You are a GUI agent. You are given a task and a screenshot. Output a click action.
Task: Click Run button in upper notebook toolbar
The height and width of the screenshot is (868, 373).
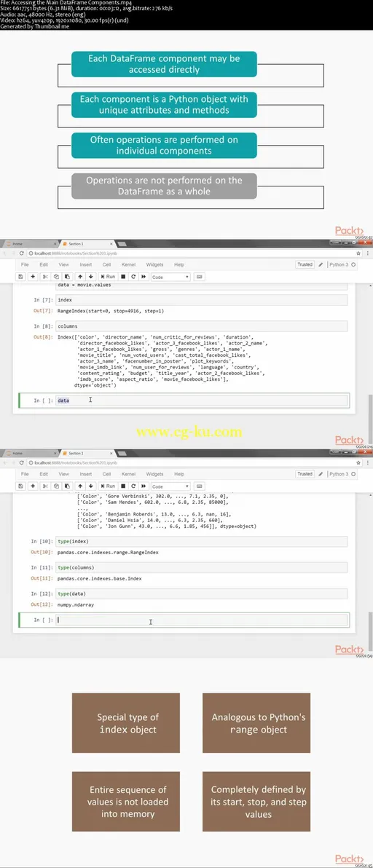107,276
